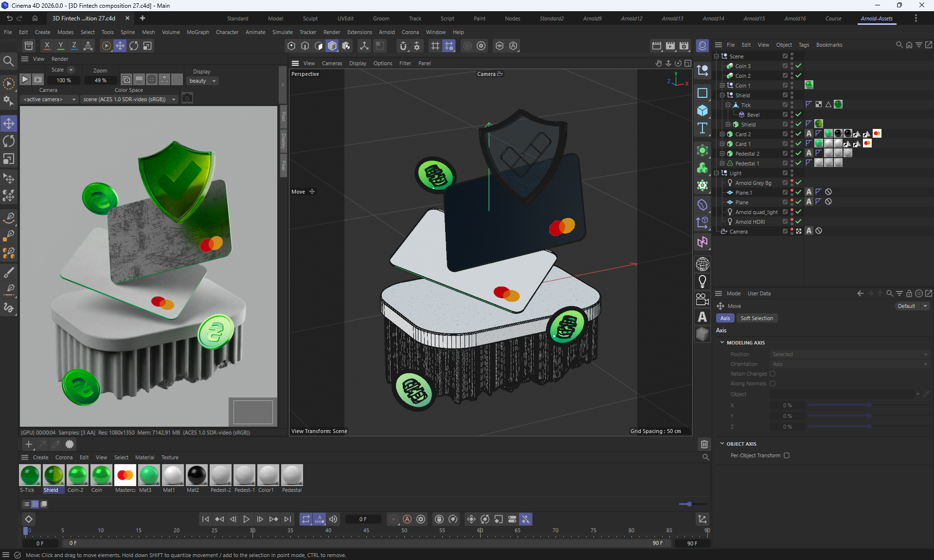Toggle layer checkbox of the Coin 3 object
Screen dimensions: 934x560
[x=785, y=66]
